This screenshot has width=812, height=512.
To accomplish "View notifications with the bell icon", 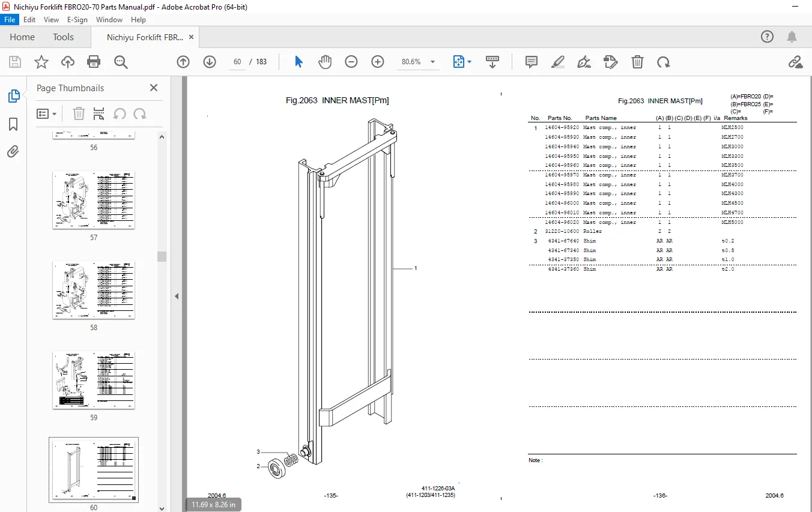I will click(x=793, y=37).
